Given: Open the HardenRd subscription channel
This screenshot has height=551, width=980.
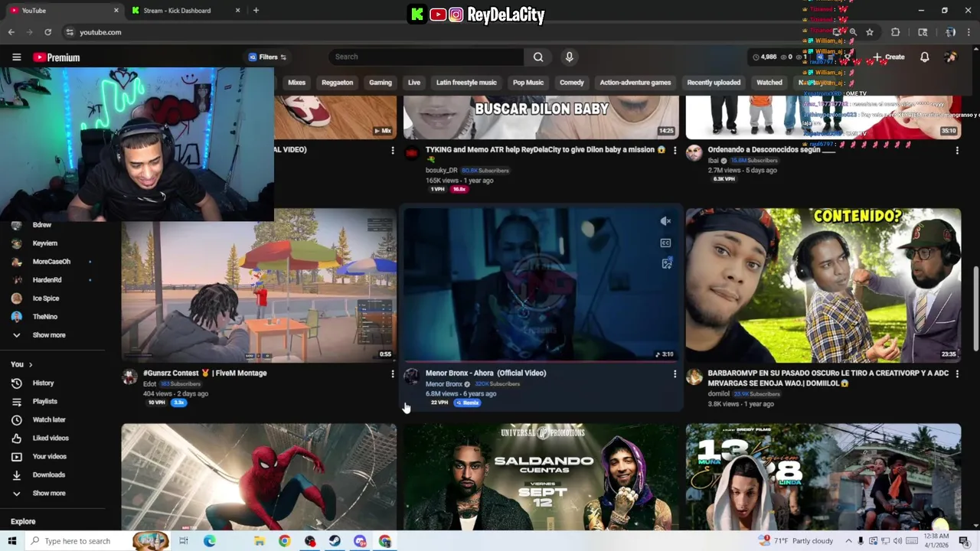Looking at the screenshot, I should click(47, 279).
